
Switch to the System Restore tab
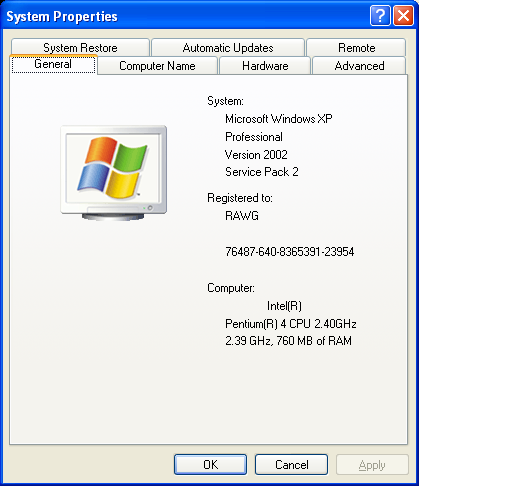click(80, 48)
